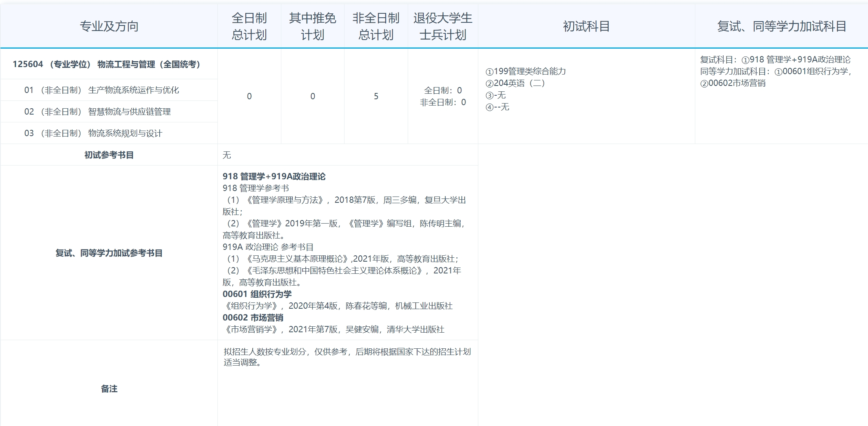Click the 非全日制 quota cell showing 5
The height and width of the screenshot is (426, 868).
pos(376,96)
